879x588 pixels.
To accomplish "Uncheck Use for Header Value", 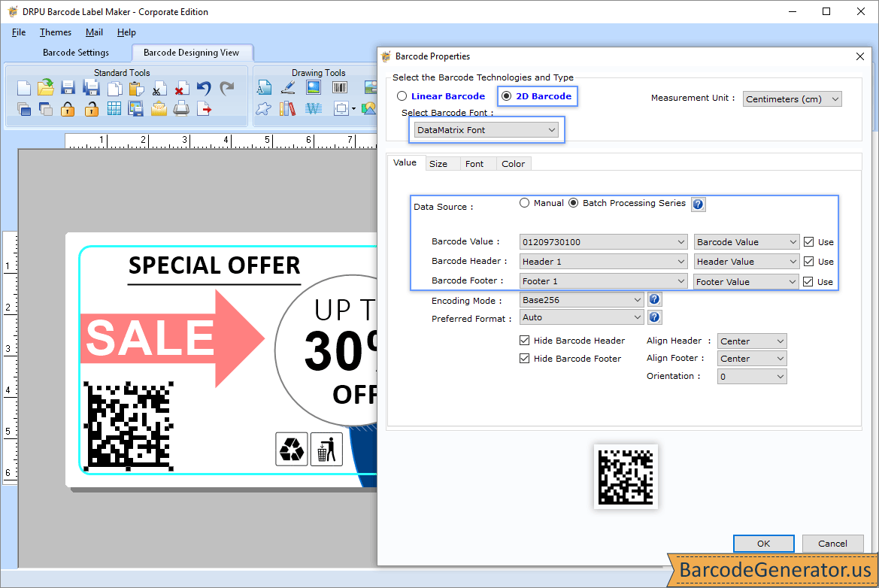I will click(x=808, y=262).
